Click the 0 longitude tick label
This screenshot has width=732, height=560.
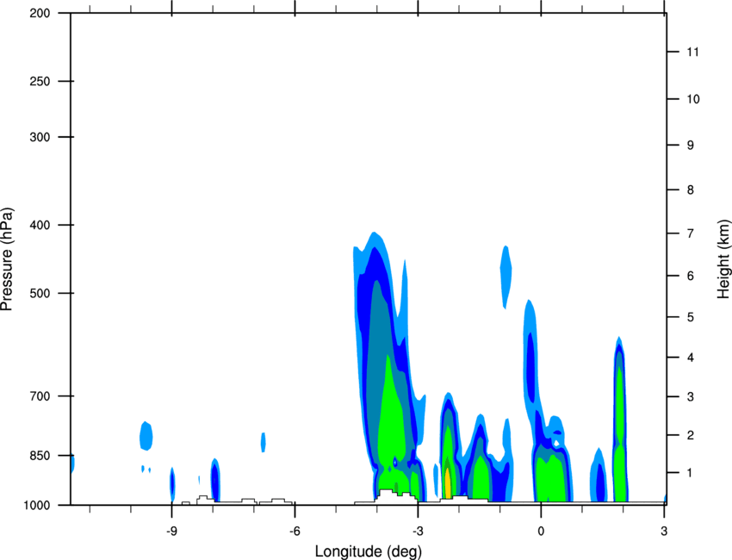pyautogui.click(x=541, y=532)
